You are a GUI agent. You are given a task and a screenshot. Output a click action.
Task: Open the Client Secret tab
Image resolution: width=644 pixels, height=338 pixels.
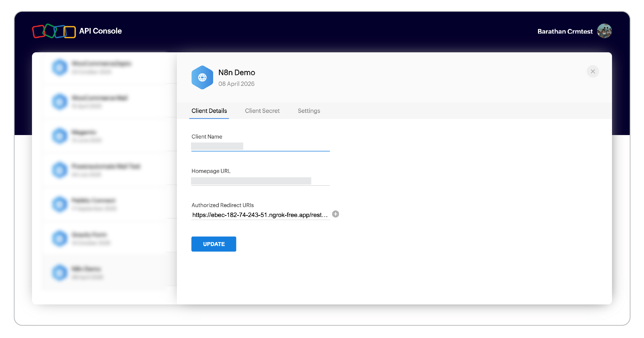coord(262,111)
